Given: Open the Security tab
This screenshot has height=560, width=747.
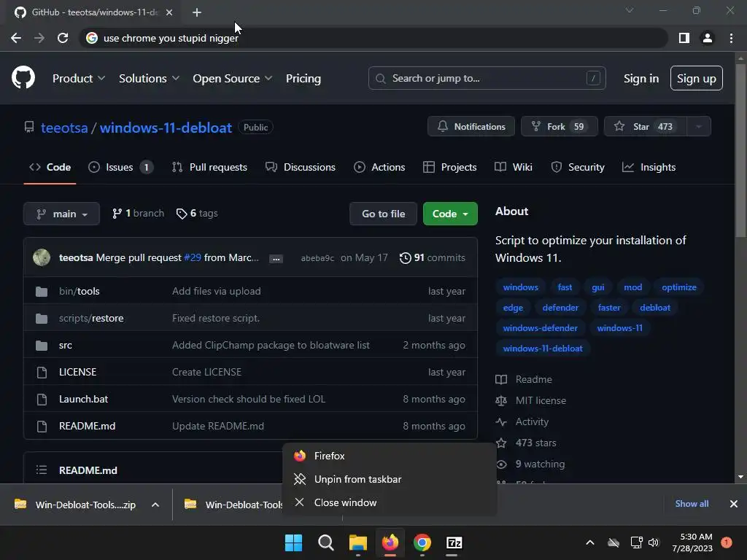Looking at the screenshot, I should tap(578, 167).
